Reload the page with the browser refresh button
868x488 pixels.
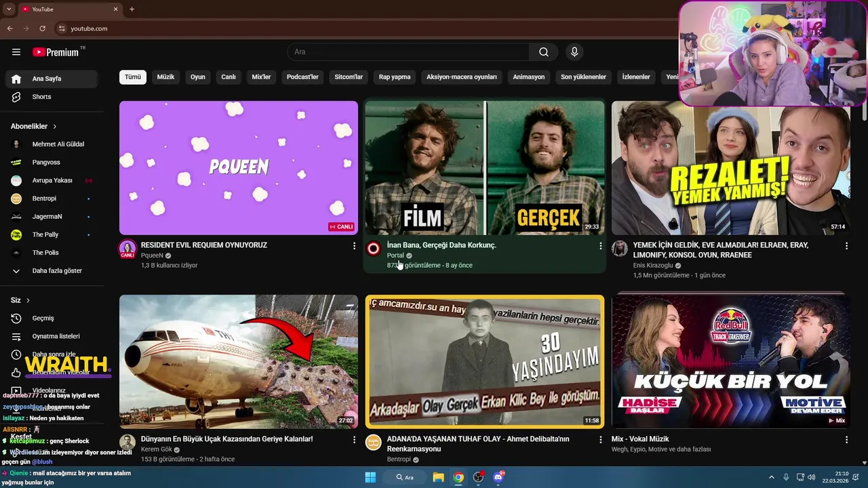pos(42,28)
